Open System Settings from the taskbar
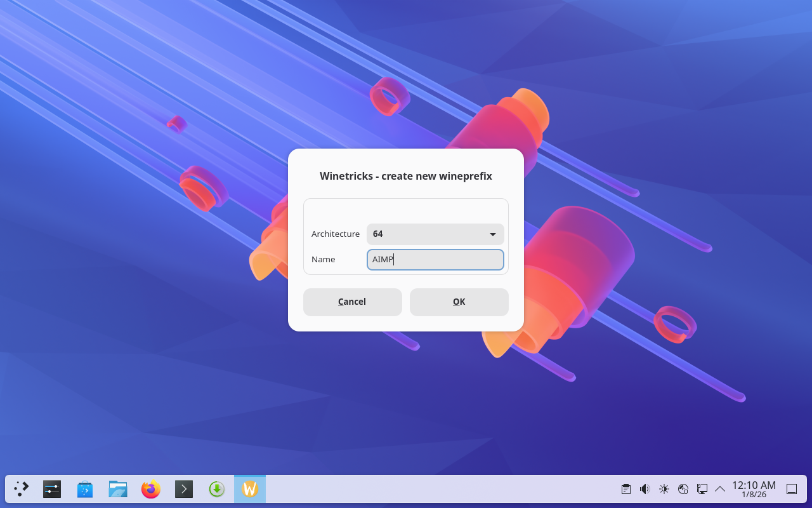The width and height of the screenshot is (812, 508). (x=52, y=489)
